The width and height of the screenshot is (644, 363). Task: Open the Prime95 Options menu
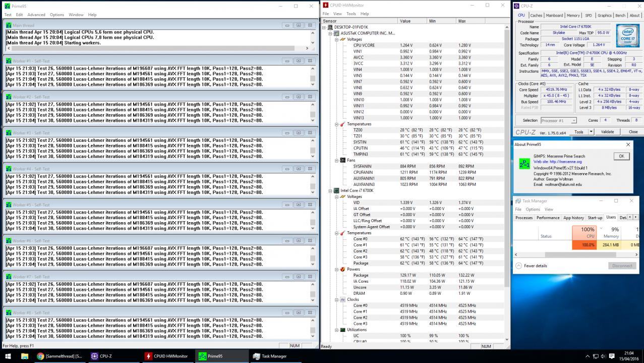[x=57, y=15]
